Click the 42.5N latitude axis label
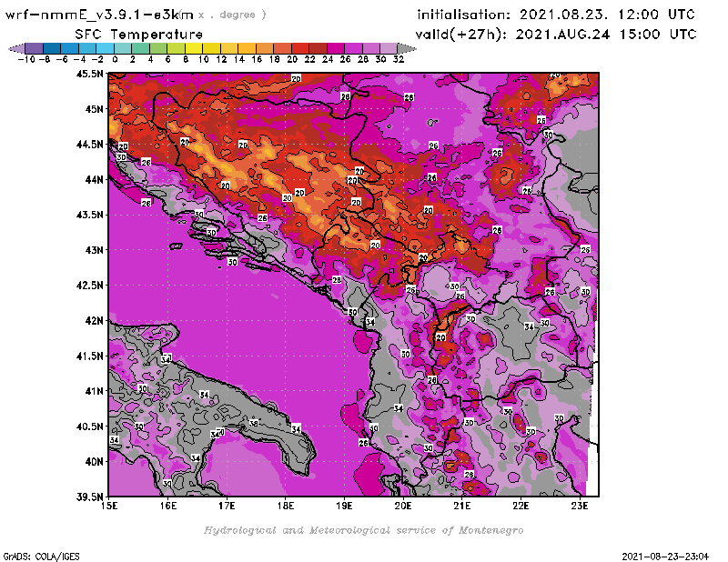Screen dimensions: 728x562 (89, 286)
